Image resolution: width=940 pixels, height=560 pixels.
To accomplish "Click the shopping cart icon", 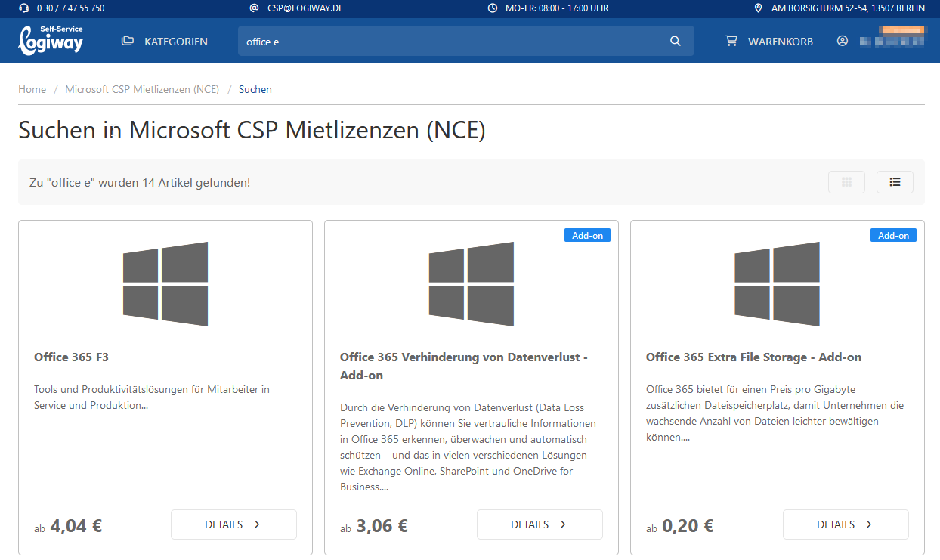I will (731, 42).
